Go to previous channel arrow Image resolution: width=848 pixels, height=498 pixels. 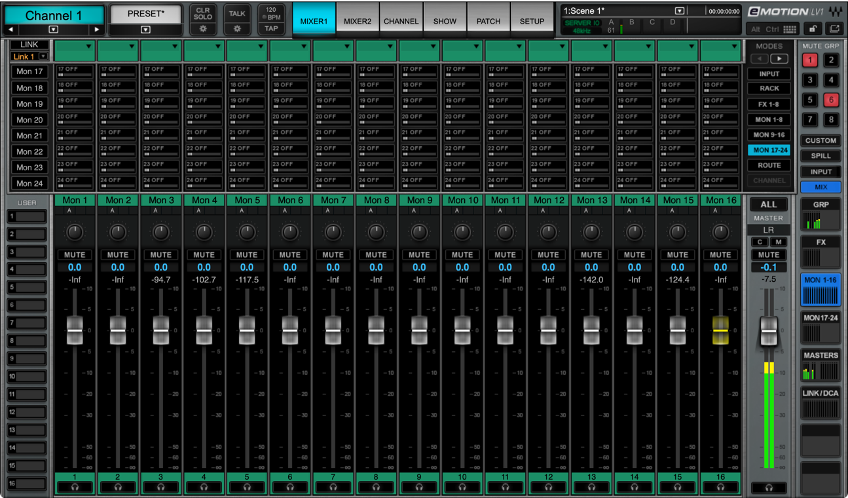[11, 30]
